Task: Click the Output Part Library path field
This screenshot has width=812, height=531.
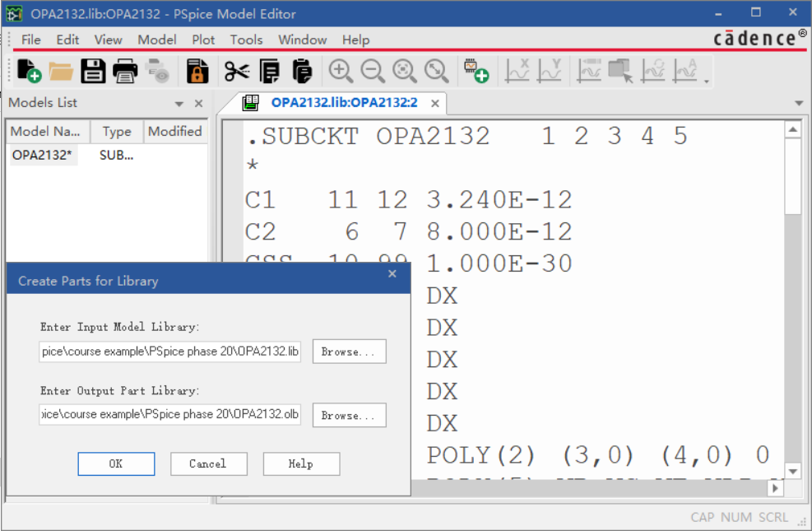Action: tap(169, 415)
